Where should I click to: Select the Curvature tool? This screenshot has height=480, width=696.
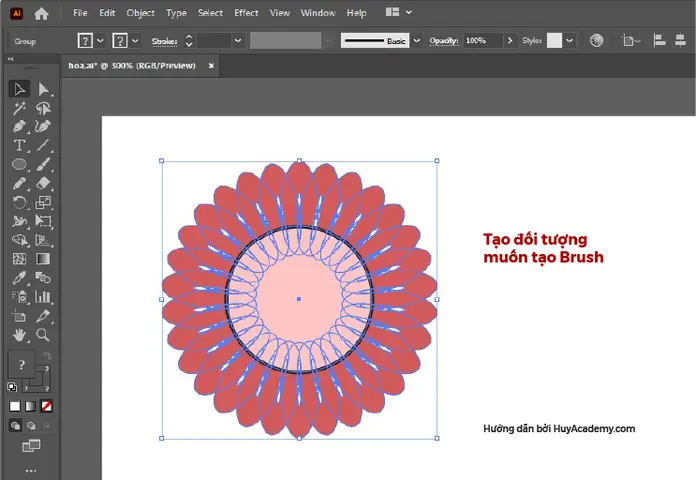tap(43, 127)
